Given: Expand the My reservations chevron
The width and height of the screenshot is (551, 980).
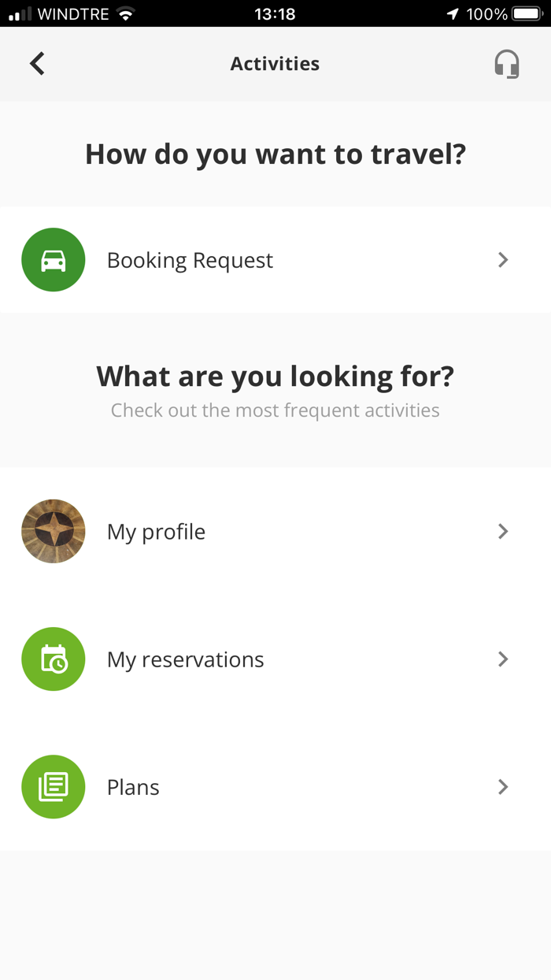Looking at the screenshot, I should click(x=503, y=659).
